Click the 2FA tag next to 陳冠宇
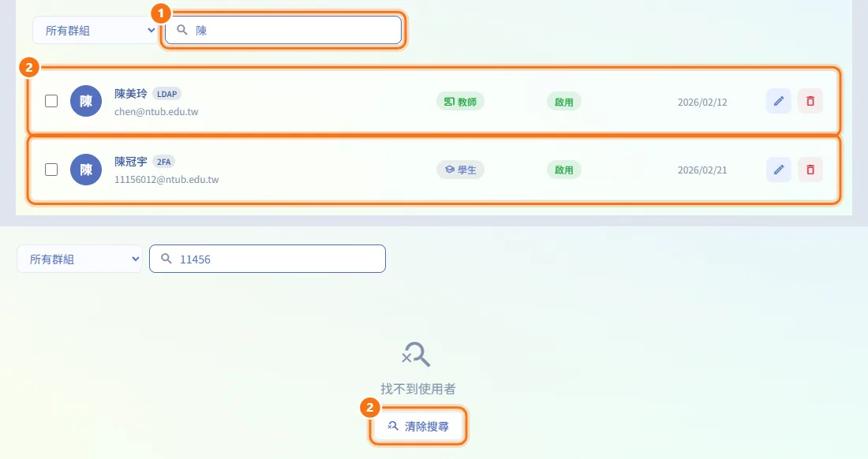This screenshot has height=459, width=868. click(x=163, y=162)
